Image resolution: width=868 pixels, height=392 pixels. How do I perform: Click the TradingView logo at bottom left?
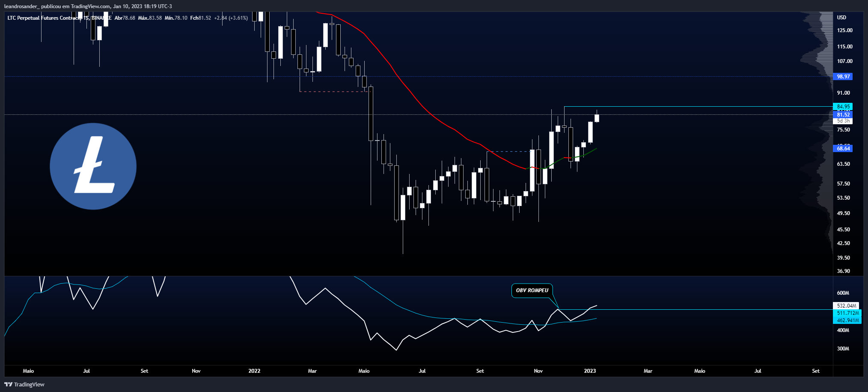(24, 384)
